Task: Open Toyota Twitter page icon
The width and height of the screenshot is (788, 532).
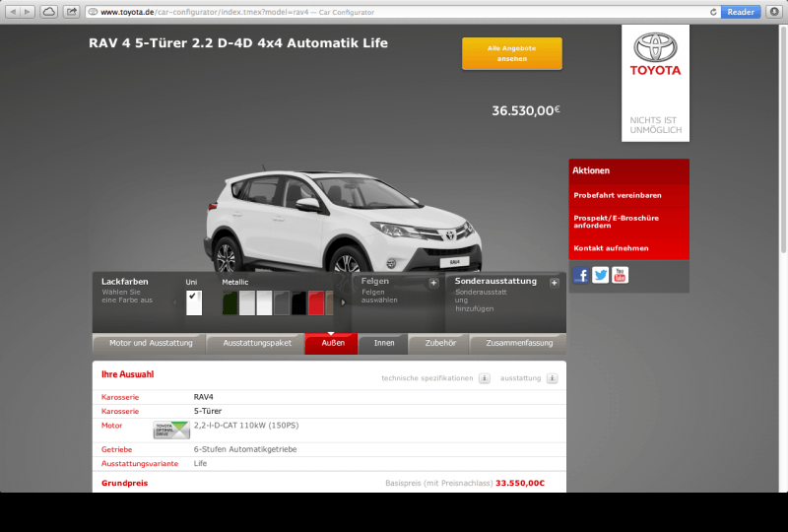Action: pyautogui.click(x=600, y=275)
